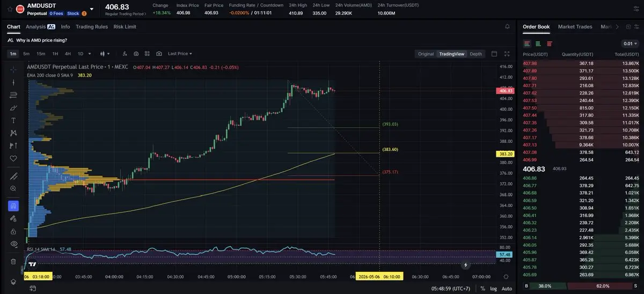Toggle the magnet snap mode
Viewport: 644px width, 294px height.
pos(13,205)
